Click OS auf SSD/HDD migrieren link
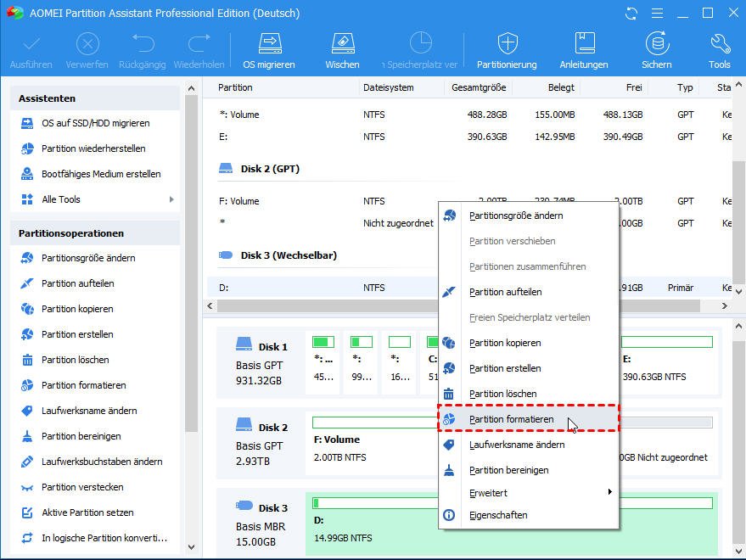Screen dimensions: 746x560 [95, 123]
